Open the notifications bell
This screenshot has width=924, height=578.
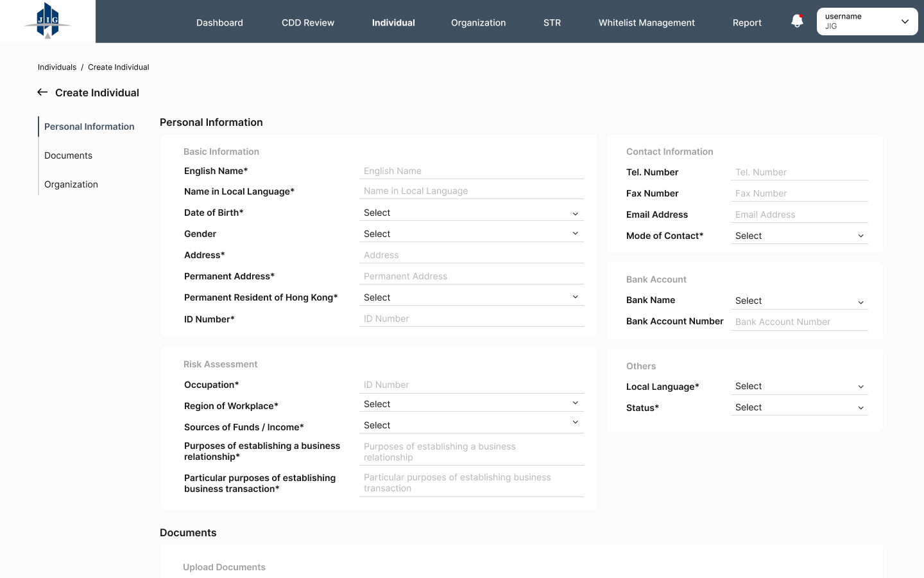coord(797,21)
